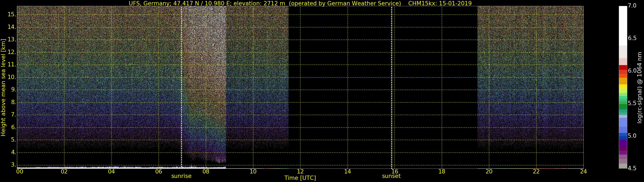
Task: Click the '5.0' colorbar tick label
Action: pyautogui.click(x=632, y=136)
